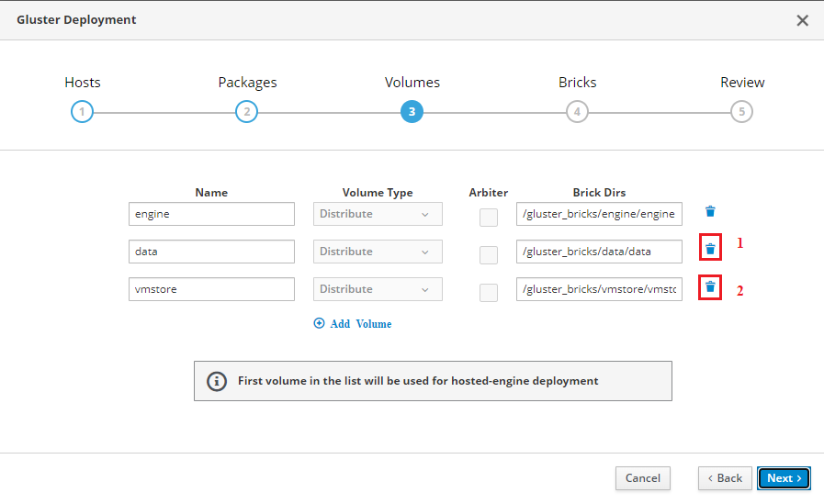The height and width of the screenshot is (504, 824).
Task: Go to step 1 Hosts
Action: click(82, 112)
